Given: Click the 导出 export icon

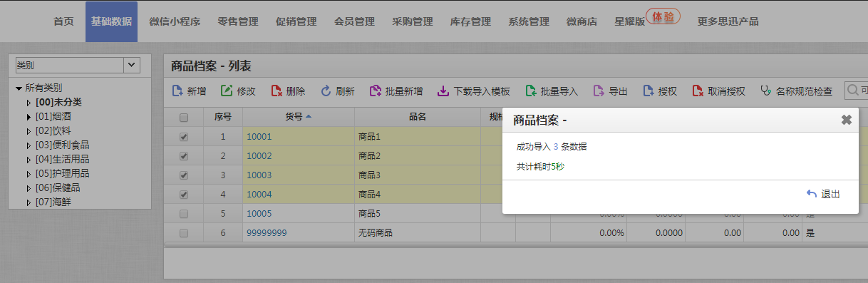Looking at the screenshot, I should (x=599, y=91).
